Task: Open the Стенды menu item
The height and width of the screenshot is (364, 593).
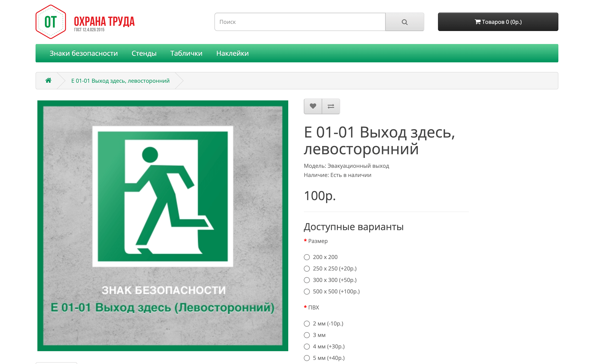Action: (x=144, y=53)
